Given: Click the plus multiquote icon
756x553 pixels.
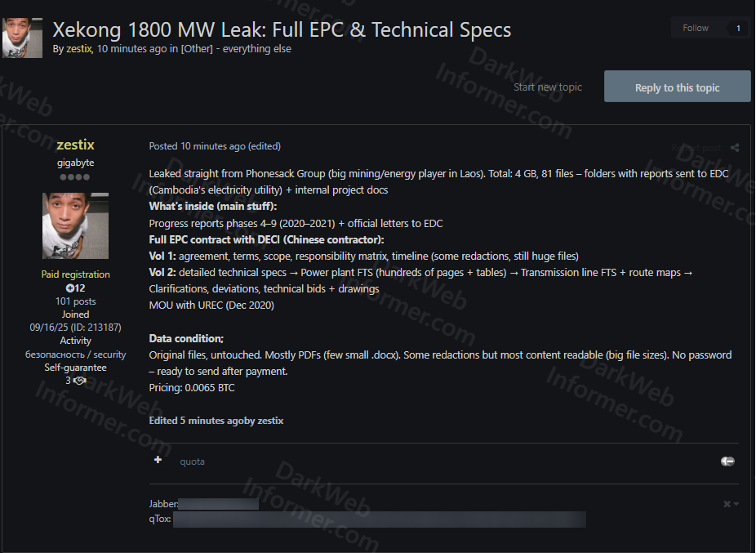Looking at the screenshot, I should tap(158, 461).
